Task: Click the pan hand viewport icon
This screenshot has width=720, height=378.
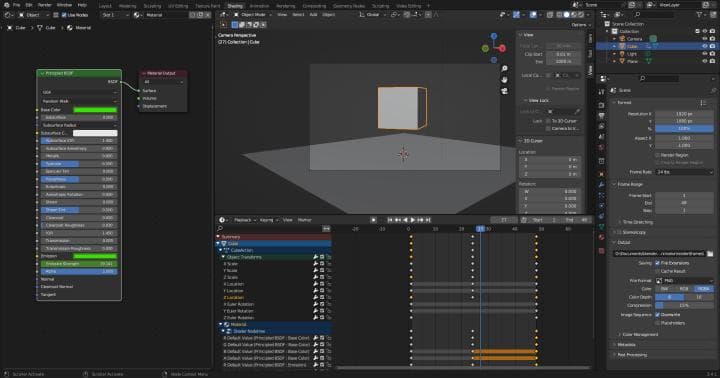Action: pyautogui.click(x=504, y=79)
